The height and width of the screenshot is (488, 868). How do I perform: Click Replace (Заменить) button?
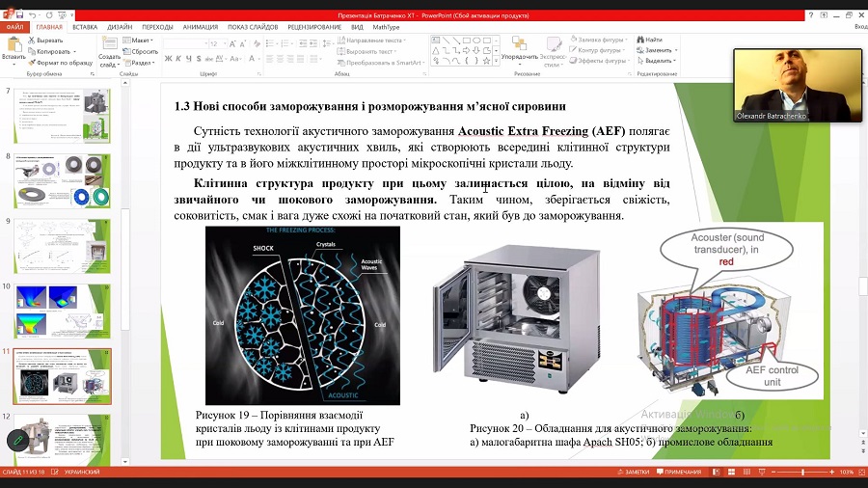(657, 50)
